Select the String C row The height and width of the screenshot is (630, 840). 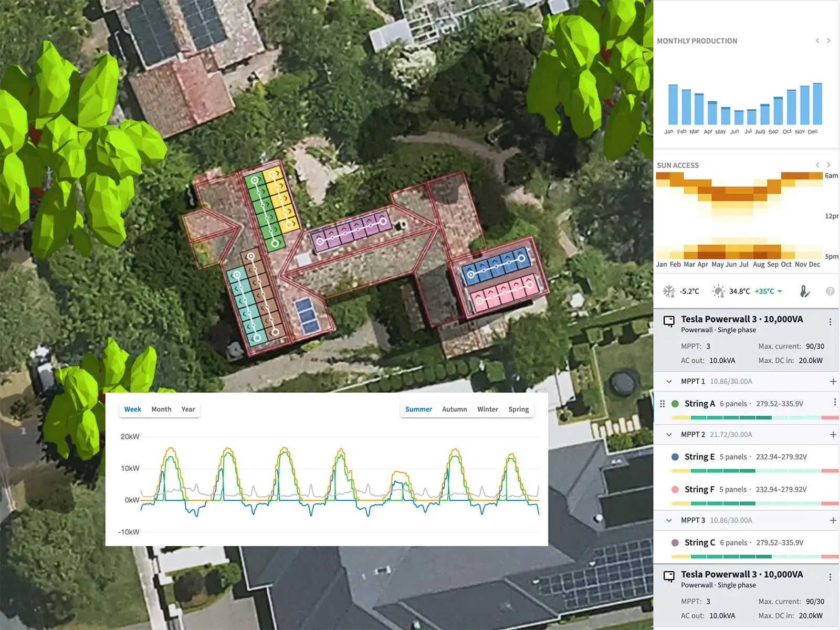(746, 547)
